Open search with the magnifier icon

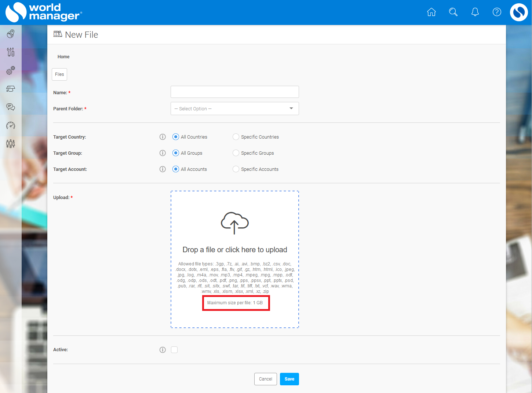pyautogui.click(x=453, y=12)
